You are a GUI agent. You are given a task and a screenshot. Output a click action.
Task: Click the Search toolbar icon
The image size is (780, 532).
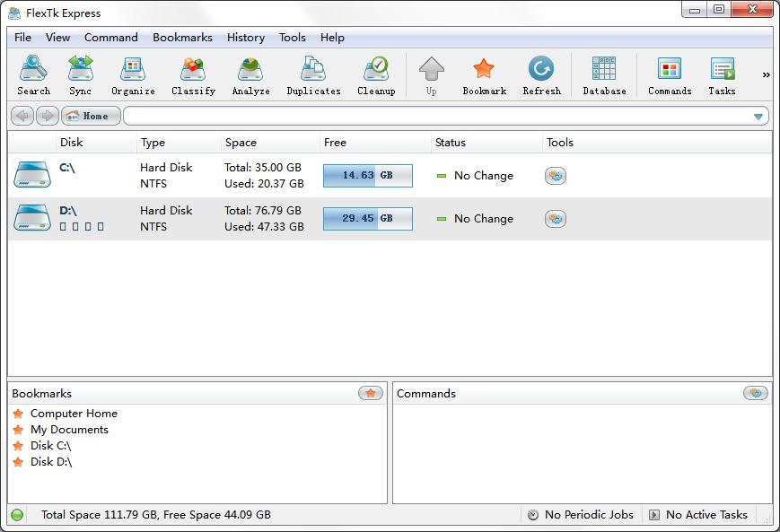[33, 75]
